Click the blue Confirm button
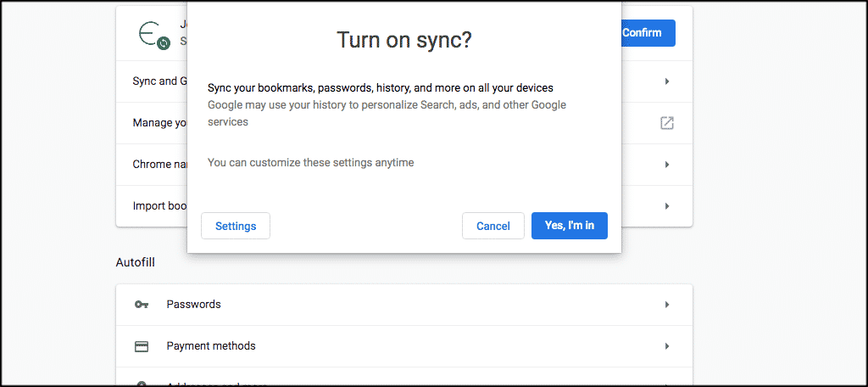This screenshot has height=387, width=868. [648, 33]
